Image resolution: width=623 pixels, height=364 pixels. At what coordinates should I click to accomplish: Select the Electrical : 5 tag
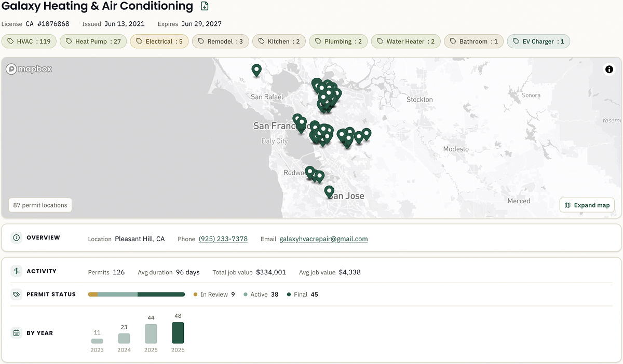click(x=159, y=41)
